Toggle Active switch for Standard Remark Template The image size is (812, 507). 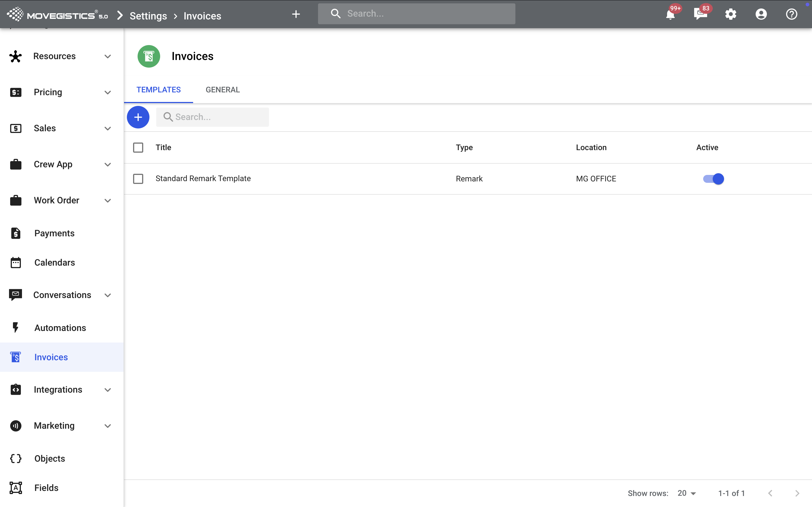[713, 179]
